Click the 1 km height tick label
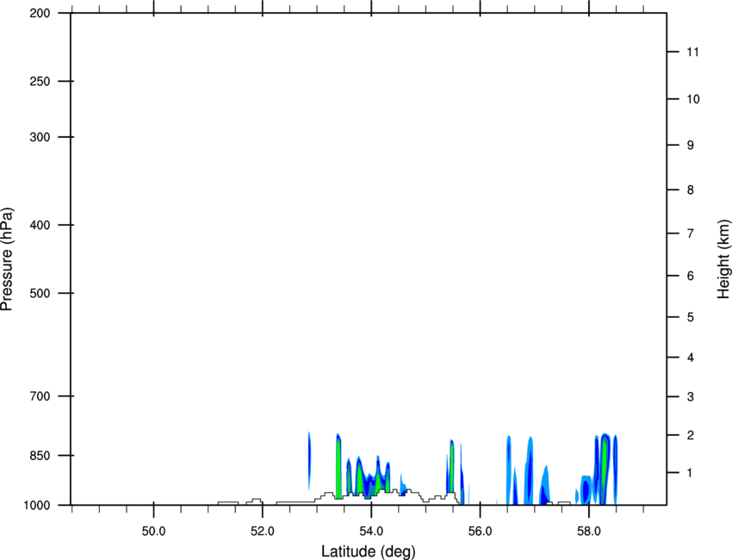This screenshot has height=560, width=732. pos(690,472)
